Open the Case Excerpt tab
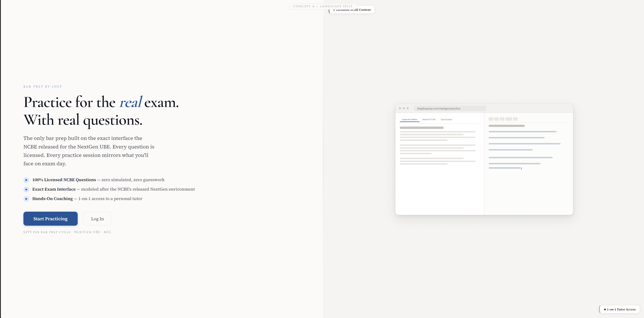 pyautogui.click(x=446, y=119)
